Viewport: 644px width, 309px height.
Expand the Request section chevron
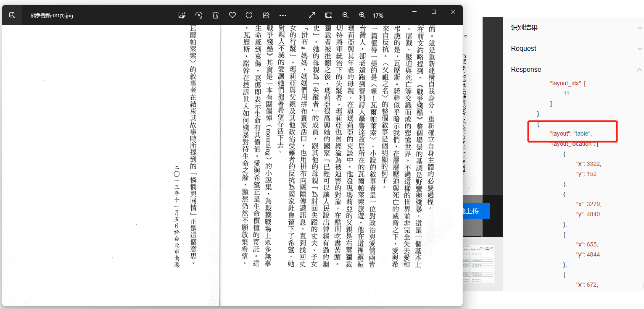click(640, 49)
